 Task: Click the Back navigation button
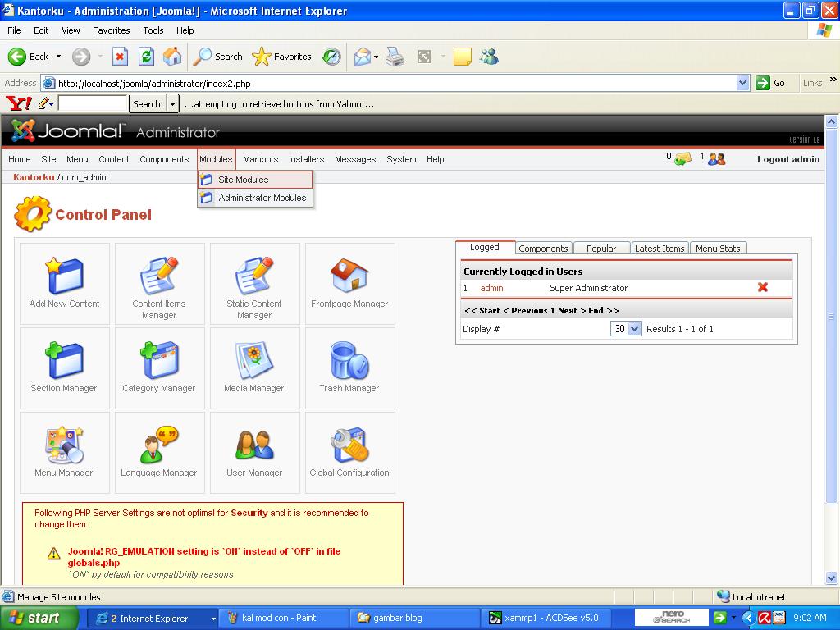[28, 57]
